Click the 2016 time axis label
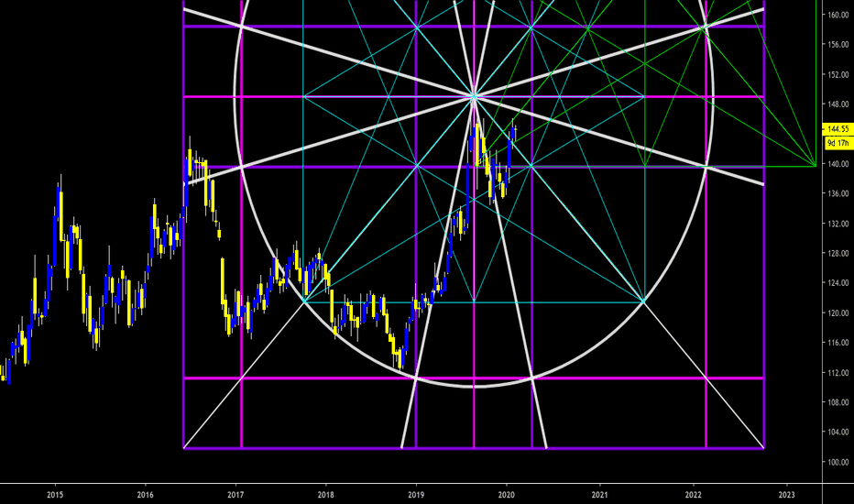 pos(146,495)
